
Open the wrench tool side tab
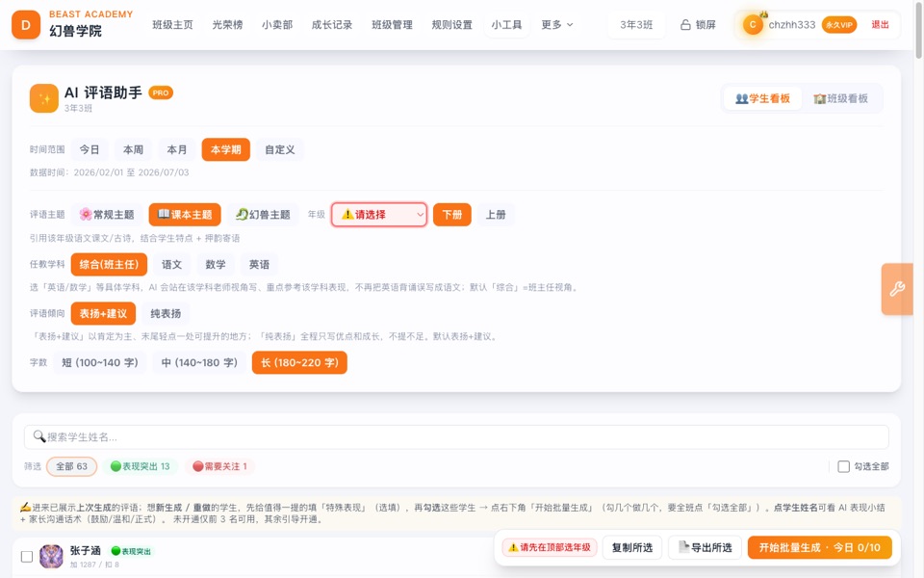897,289
